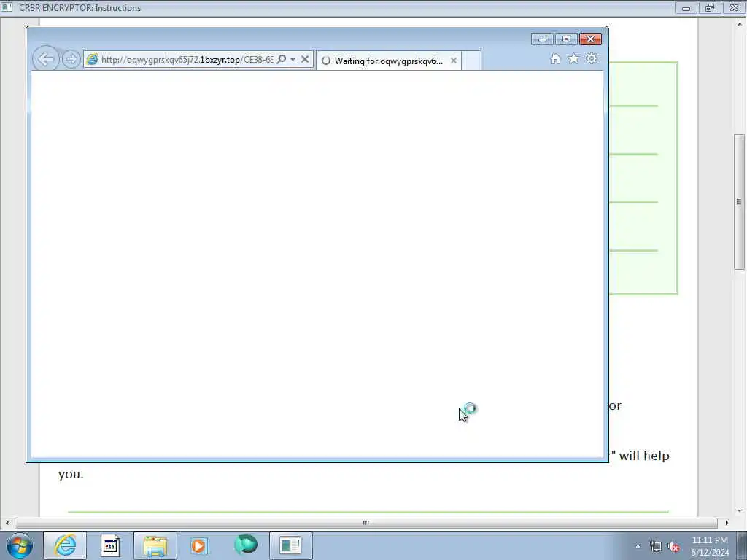Click the magnifier search icon in address bar
The height and width of the screenshot is (560, 747).
coord(282,59)
